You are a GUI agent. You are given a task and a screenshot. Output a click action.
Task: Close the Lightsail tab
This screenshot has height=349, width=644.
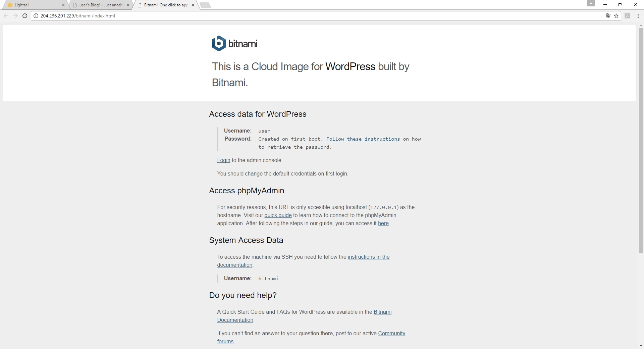[x=63, y=5]
